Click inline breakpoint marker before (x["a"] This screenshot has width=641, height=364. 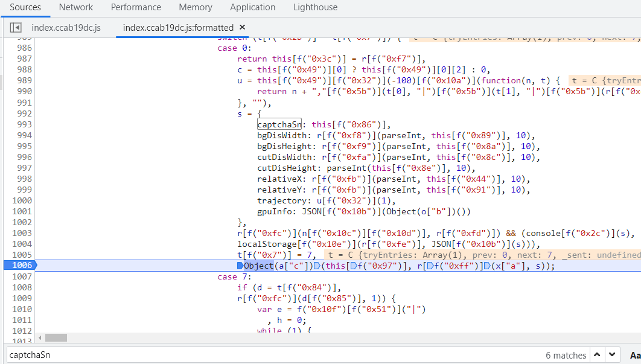tap(487, 266)
